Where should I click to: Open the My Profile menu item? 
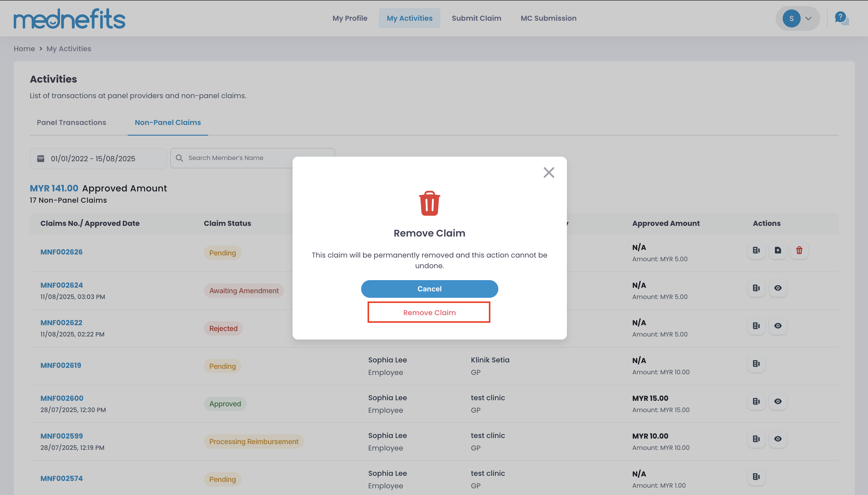pos(350,18)
